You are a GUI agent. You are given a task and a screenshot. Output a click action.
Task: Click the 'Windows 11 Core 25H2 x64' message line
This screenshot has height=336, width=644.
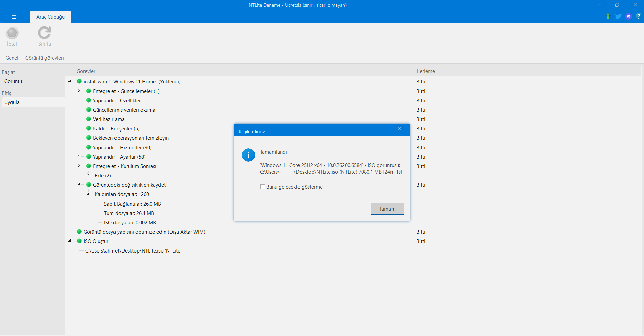click(x=330, y=165)
